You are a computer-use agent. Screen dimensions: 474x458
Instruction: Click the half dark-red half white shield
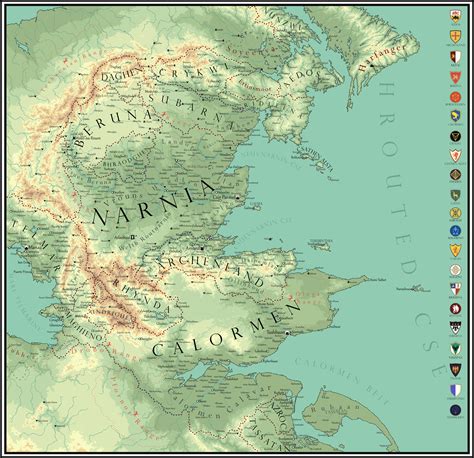(x=455, y=57)
